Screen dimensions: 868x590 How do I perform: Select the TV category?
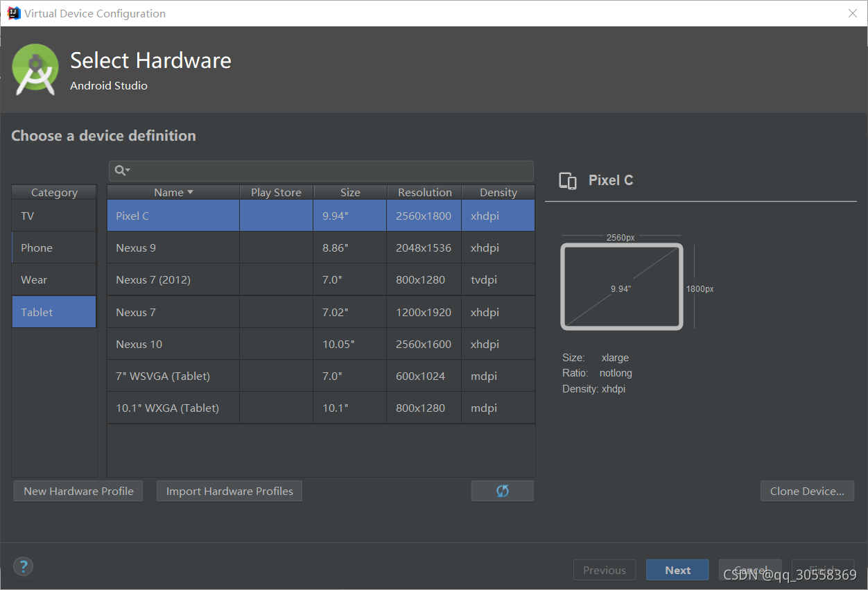coord(54,216)
